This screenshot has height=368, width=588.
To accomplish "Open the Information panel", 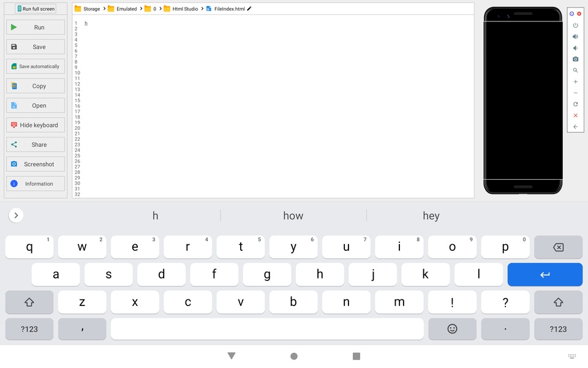I will 36,183.
